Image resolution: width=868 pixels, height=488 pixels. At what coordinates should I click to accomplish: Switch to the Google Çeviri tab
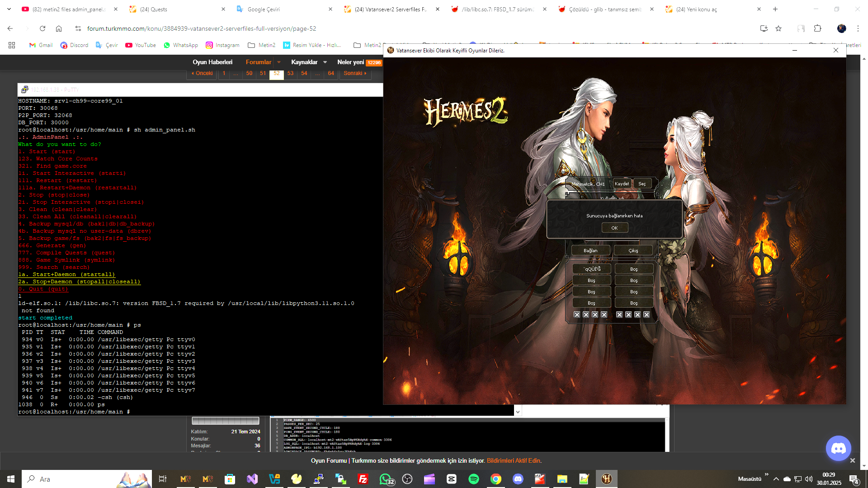click(x=283, y=9)
